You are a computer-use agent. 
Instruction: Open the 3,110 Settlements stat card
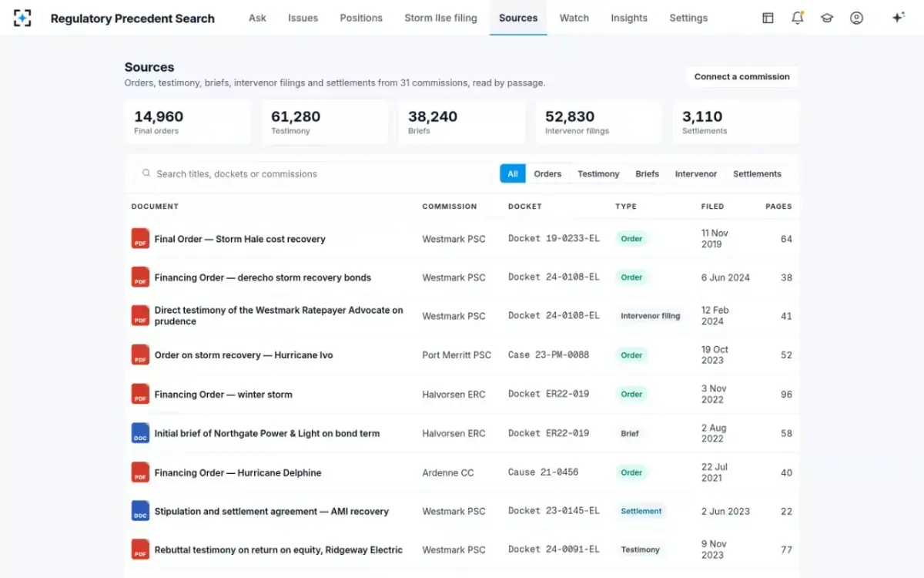tap(736, 123)
